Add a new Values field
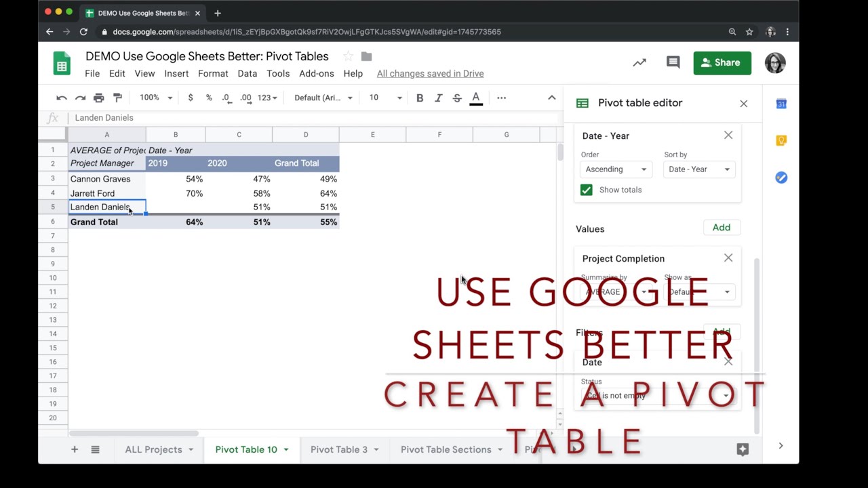 pyautogui.click(x=722, y=228)
